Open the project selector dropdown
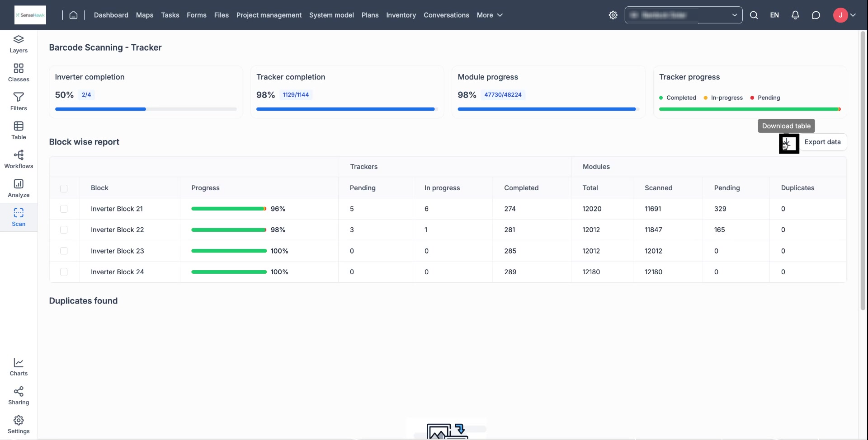This screenshot has width=868, height=440. (x=684, y=15)
